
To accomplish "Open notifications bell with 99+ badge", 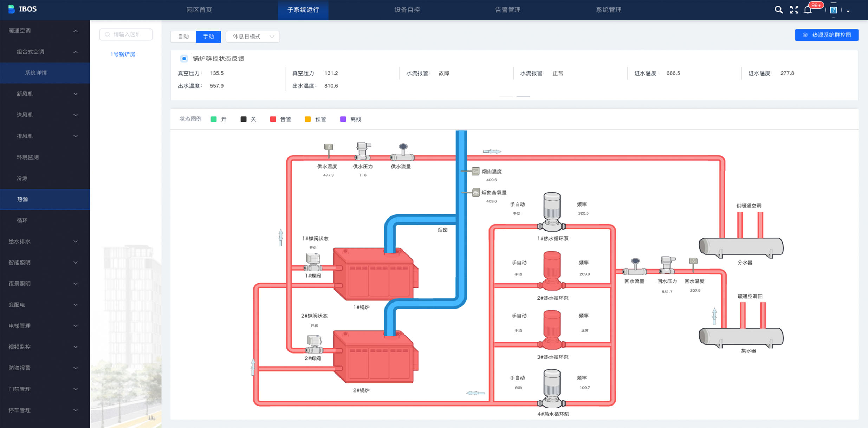I will pyautogui.click(x=808, y=10).
